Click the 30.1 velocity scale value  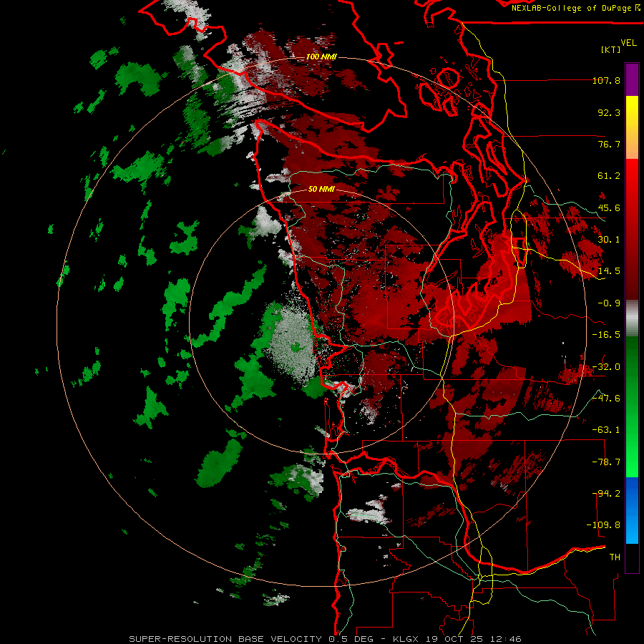click(609, 240)
